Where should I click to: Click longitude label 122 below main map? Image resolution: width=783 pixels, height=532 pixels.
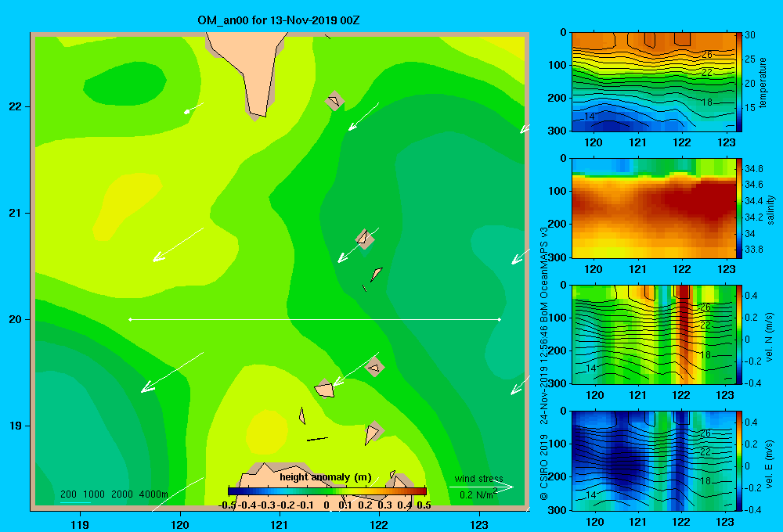(379, 524)
